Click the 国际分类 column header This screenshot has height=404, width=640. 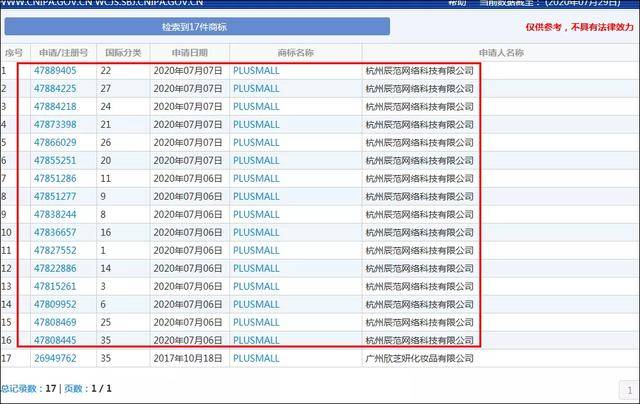click(123, 53)
